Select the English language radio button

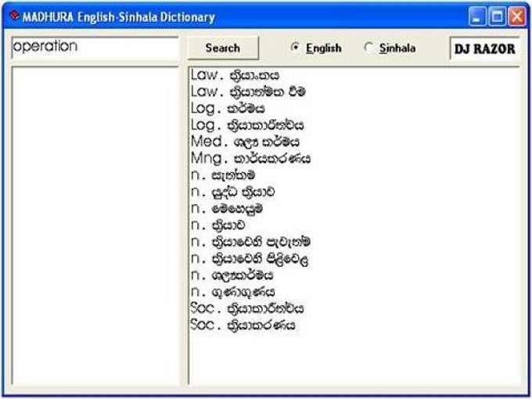point(296,49)
